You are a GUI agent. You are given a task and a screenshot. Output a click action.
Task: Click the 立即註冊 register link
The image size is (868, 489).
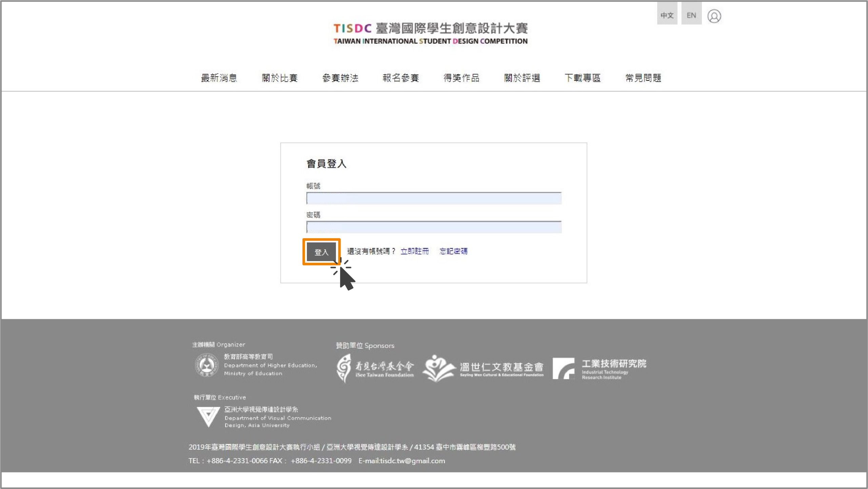[414, 251]
